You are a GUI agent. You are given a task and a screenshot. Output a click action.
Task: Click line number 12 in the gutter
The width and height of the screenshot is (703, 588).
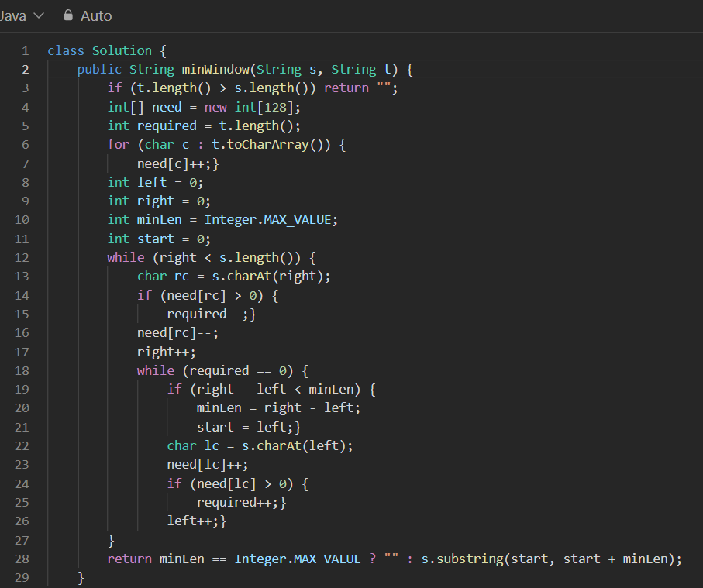coord(22,256)
